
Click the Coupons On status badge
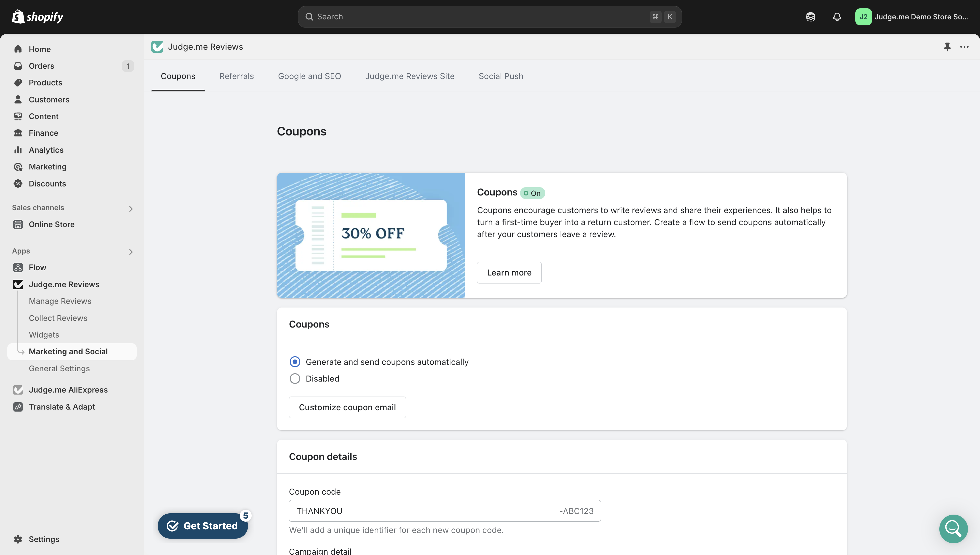point(532,193)
